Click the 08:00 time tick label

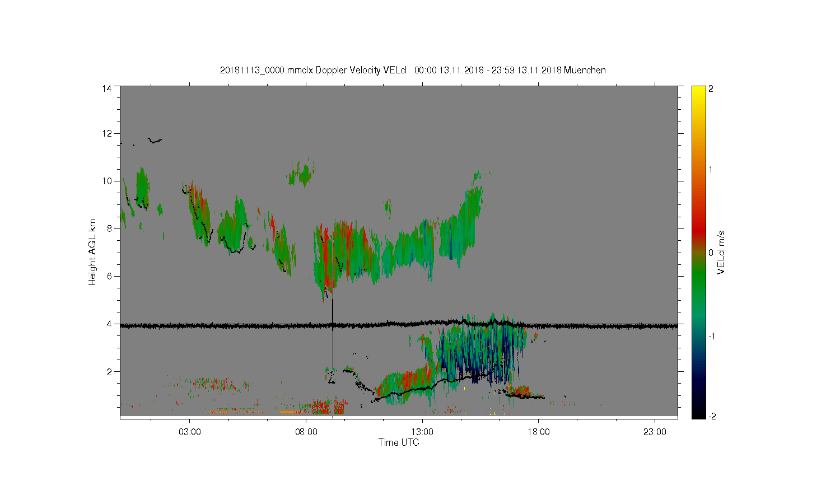coord(306,432)
